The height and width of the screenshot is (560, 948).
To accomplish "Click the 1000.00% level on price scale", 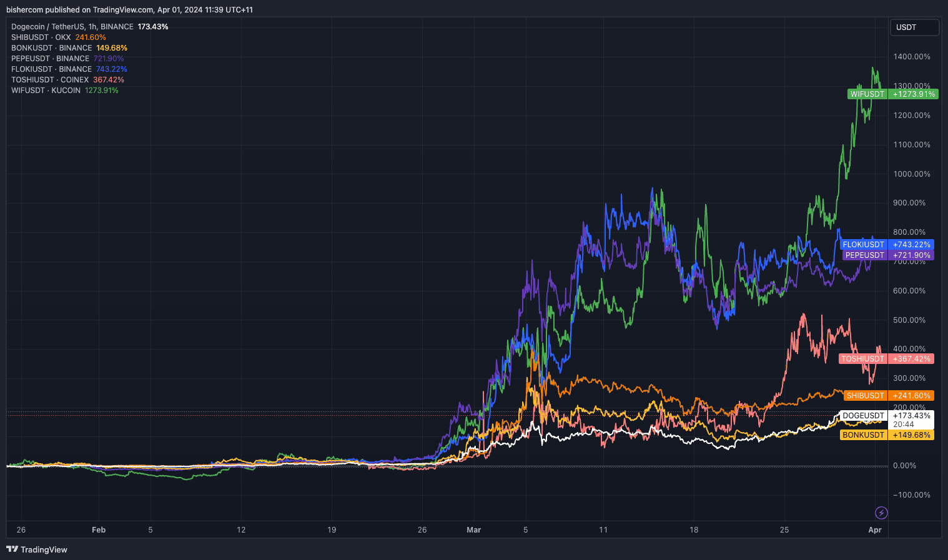I will pos(912,174).
